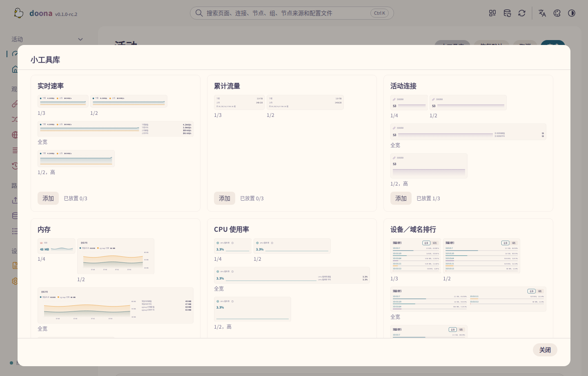Close the 小工具库 dialog with 关闭

[x=545, y=350]
